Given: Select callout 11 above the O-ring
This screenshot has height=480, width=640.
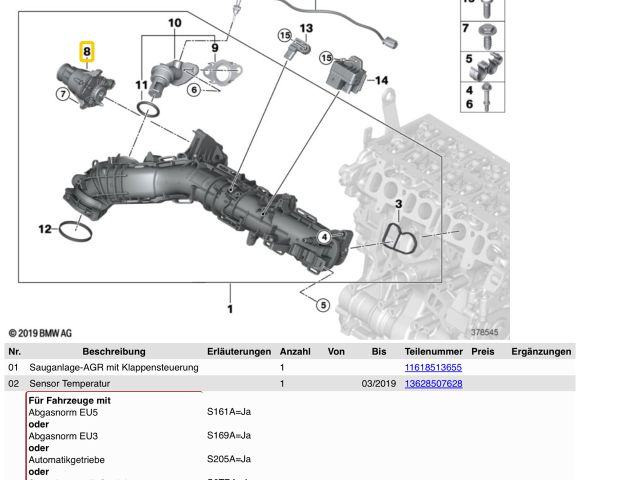Looking at the screenshot, I should (x=141, y=85).
